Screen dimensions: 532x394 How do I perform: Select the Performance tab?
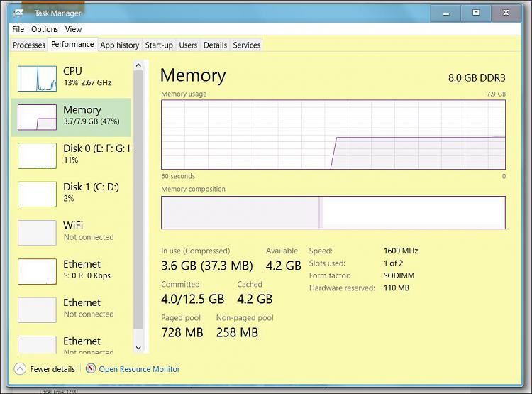[x=72, y=45]
